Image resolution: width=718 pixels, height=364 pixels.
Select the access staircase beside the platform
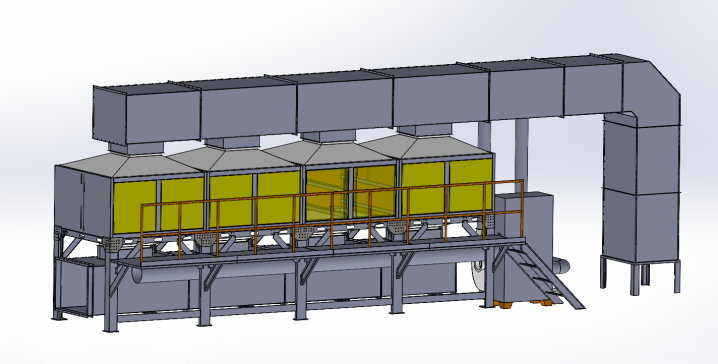(x=544, y=275)
